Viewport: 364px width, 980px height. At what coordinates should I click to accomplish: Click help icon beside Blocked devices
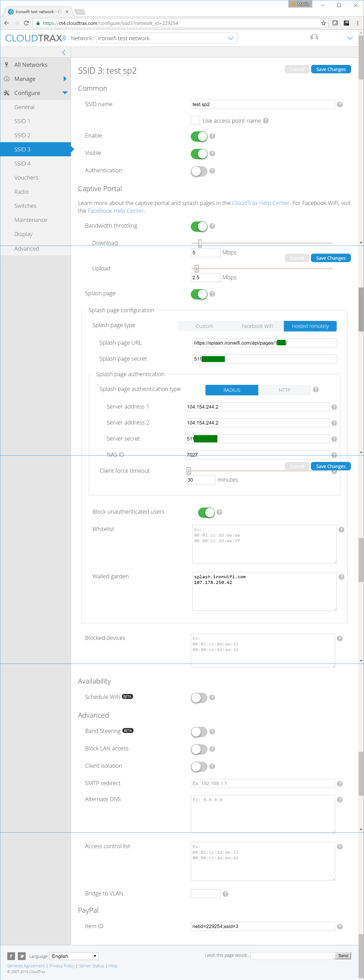pos(340,638)
